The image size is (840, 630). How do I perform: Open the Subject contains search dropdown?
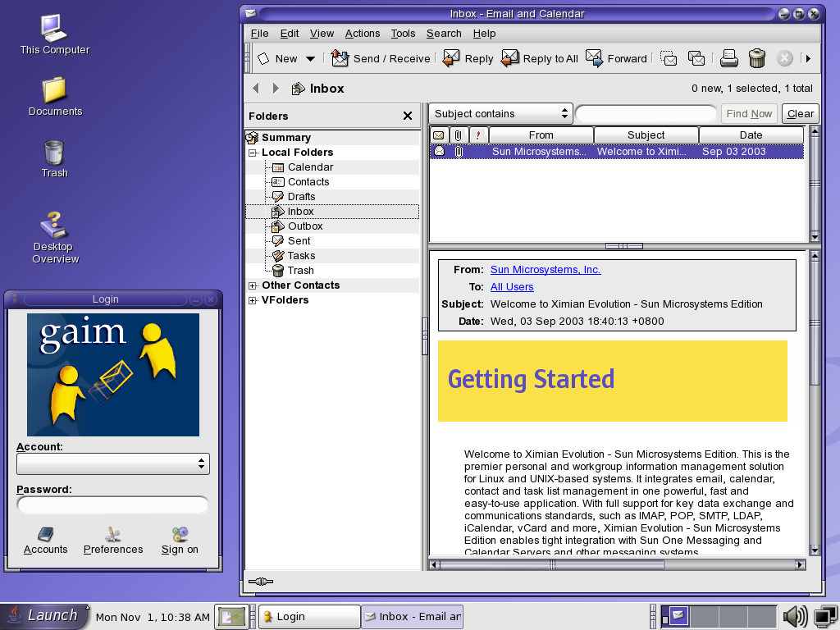tap(501, 113)
